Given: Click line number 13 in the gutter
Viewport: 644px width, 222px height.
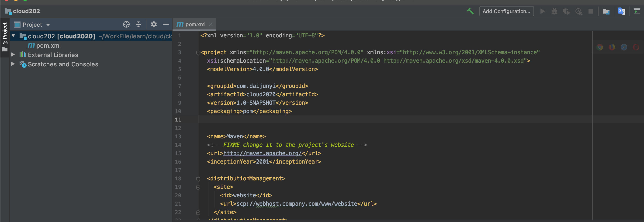Looking at the screenshot, I should 178,136.
